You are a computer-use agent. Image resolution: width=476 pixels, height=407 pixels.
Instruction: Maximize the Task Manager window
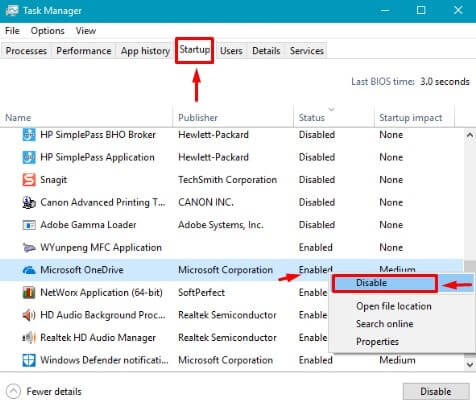(x=421, y=10)
